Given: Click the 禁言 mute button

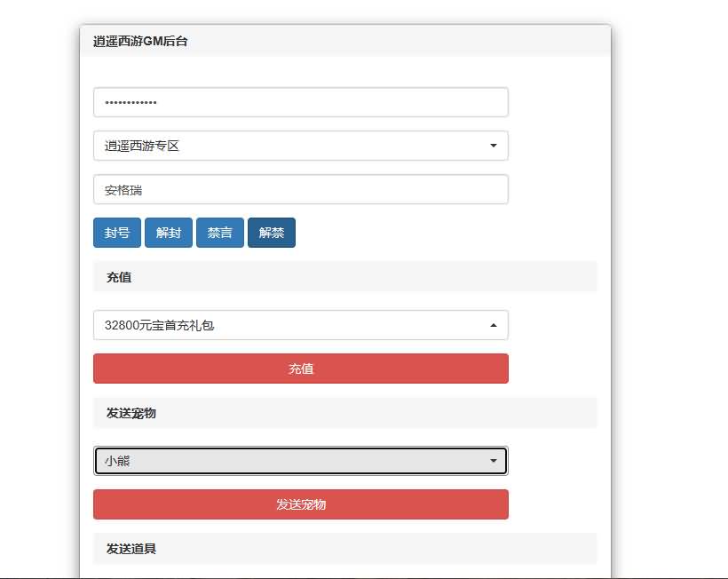Looking at the screenshot, I should click(x=219, y=233).
